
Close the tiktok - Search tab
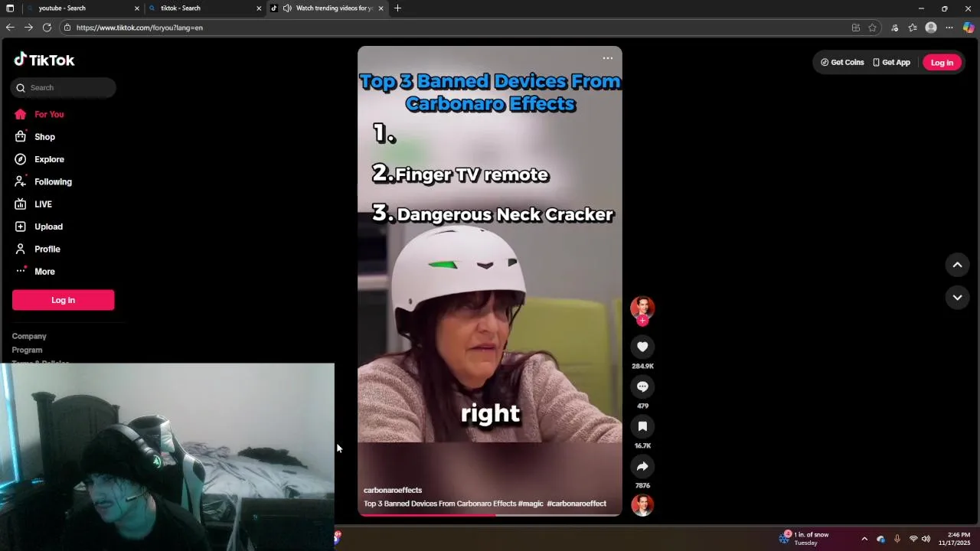click(x=259, y=8)
